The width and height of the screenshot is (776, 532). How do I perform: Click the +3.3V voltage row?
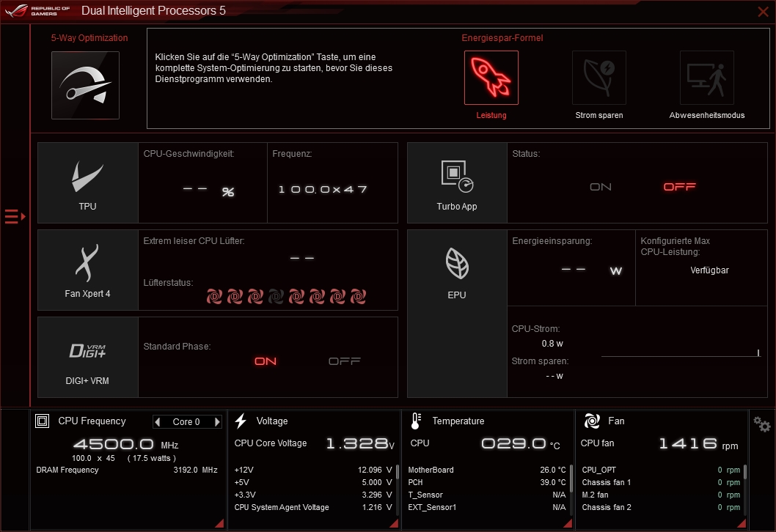coord(313,495)
